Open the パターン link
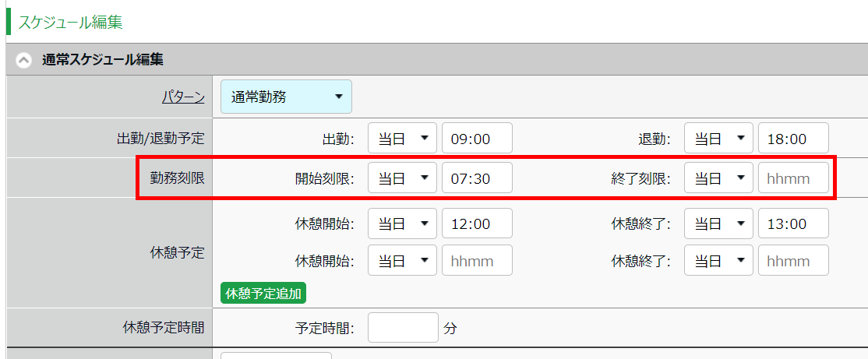The width and height of the screenshot is (868, 359). tap(183, 97)
